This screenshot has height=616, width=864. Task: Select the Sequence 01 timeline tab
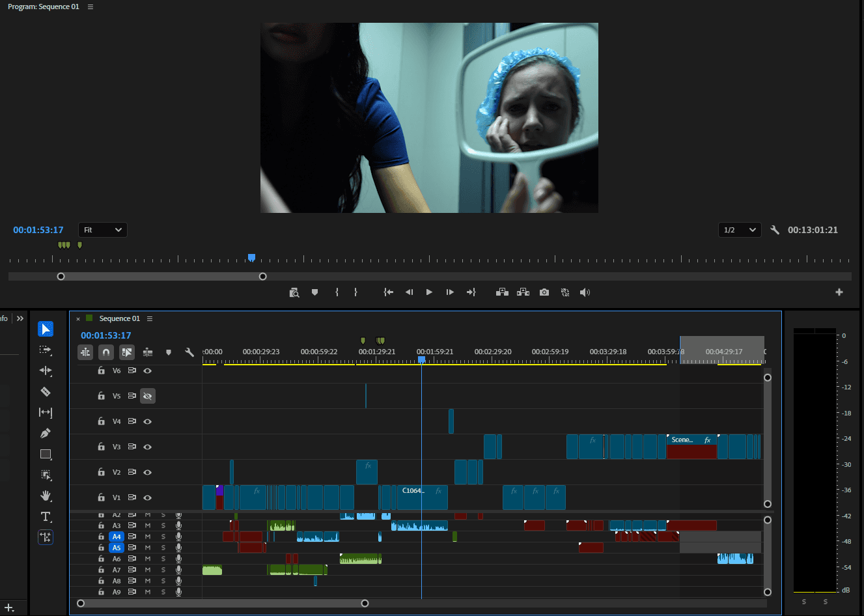[119, 318]
